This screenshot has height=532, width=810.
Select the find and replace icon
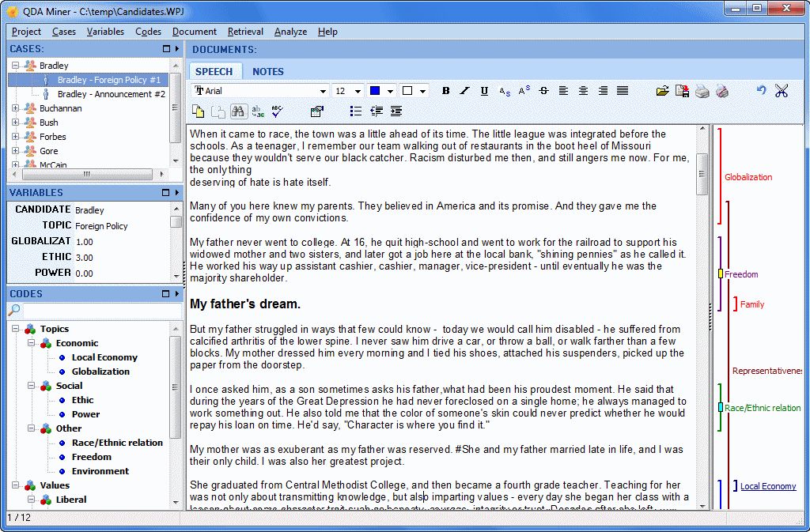click(257, 111)
